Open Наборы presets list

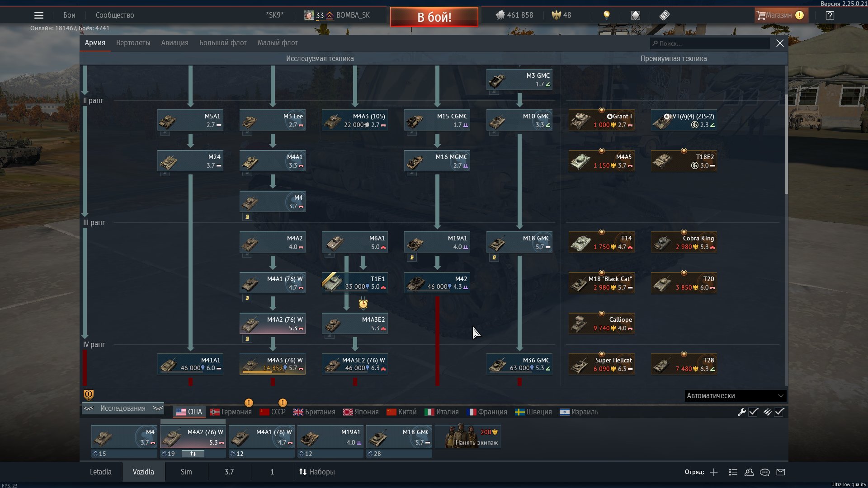[x=317, y=472]
